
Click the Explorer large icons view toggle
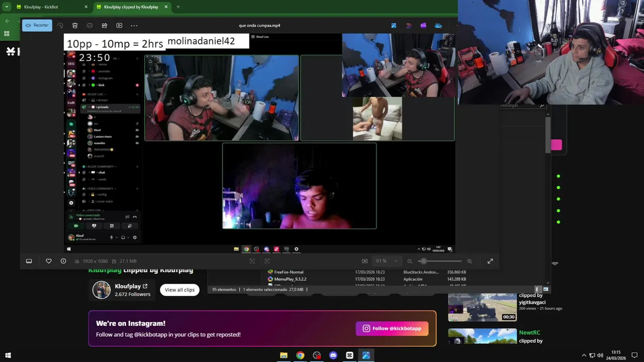click(545, 289)
